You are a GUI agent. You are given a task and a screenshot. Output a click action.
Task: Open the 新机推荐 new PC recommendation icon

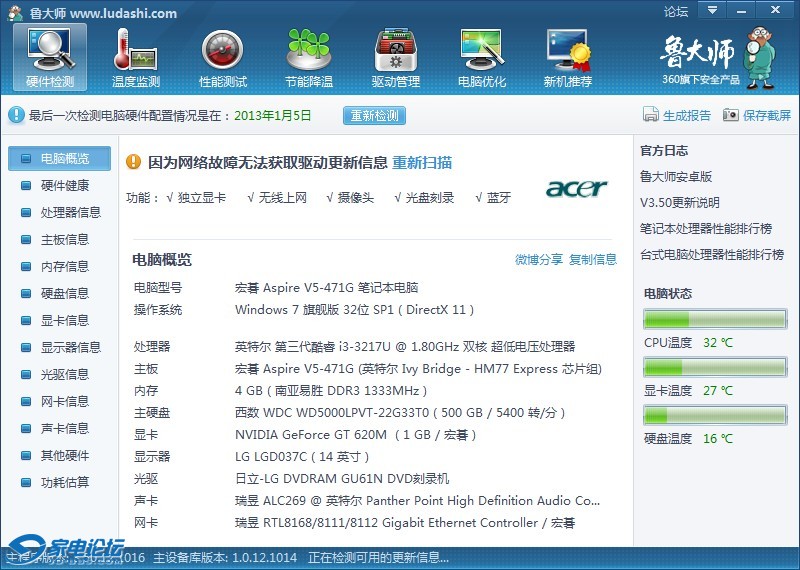[568, 57]
